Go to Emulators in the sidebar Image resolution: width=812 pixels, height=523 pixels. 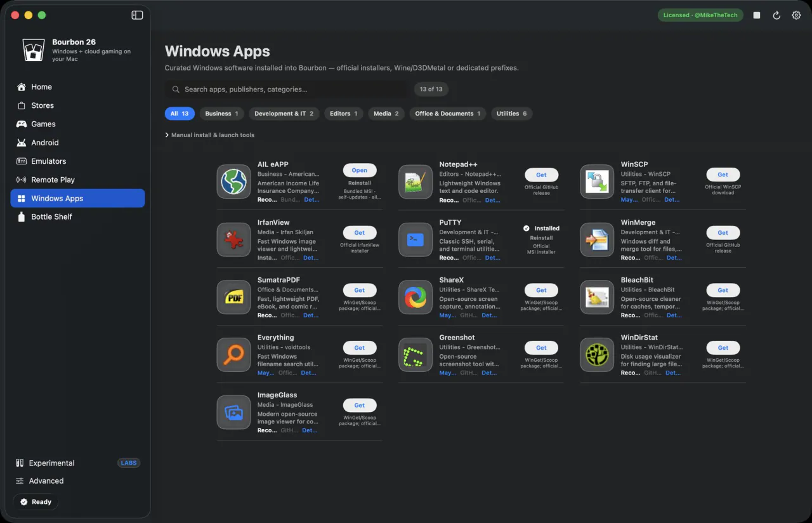pyautogui.click(x=77, y=161)
